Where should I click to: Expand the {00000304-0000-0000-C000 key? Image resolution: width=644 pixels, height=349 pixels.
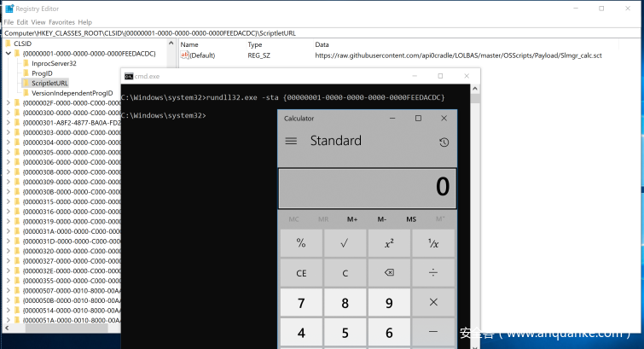[9, 143]
